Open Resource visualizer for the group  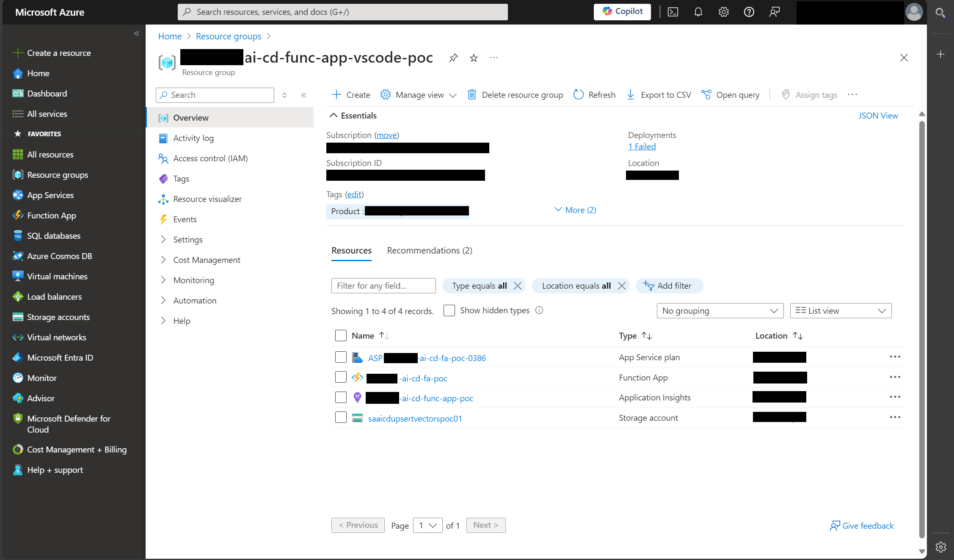tap(207, 199)
